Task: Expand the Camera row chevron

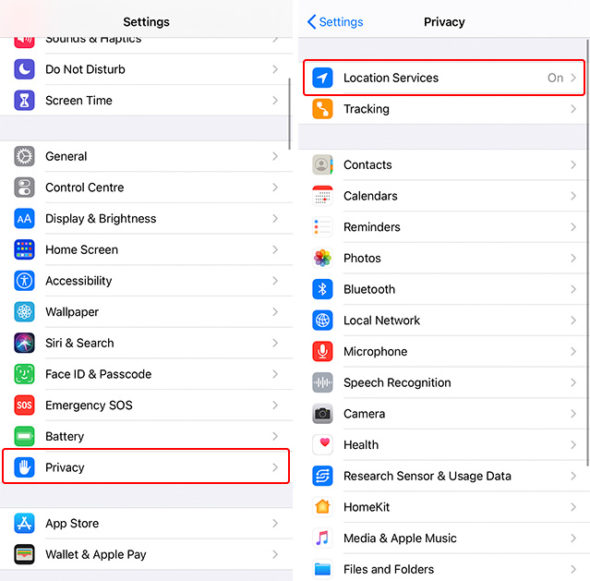Action: pyautogui.click(x=573, y=414)
